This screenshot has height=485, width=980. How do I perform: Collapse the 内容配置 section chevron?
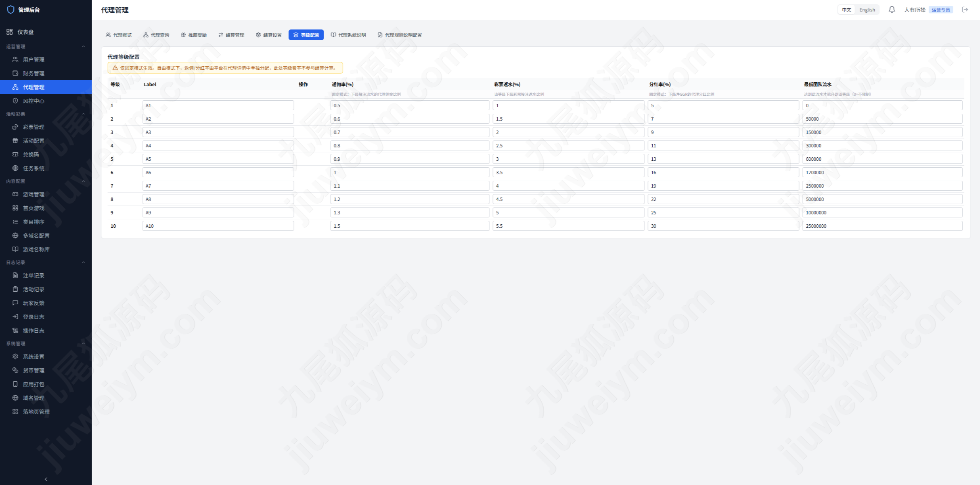(x=83, y=181)
